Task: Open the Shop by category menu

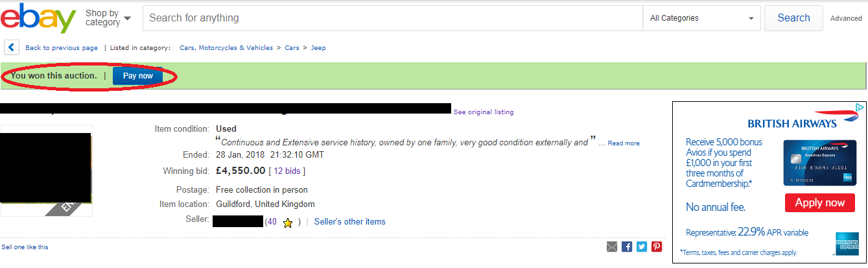Action: 108,18
